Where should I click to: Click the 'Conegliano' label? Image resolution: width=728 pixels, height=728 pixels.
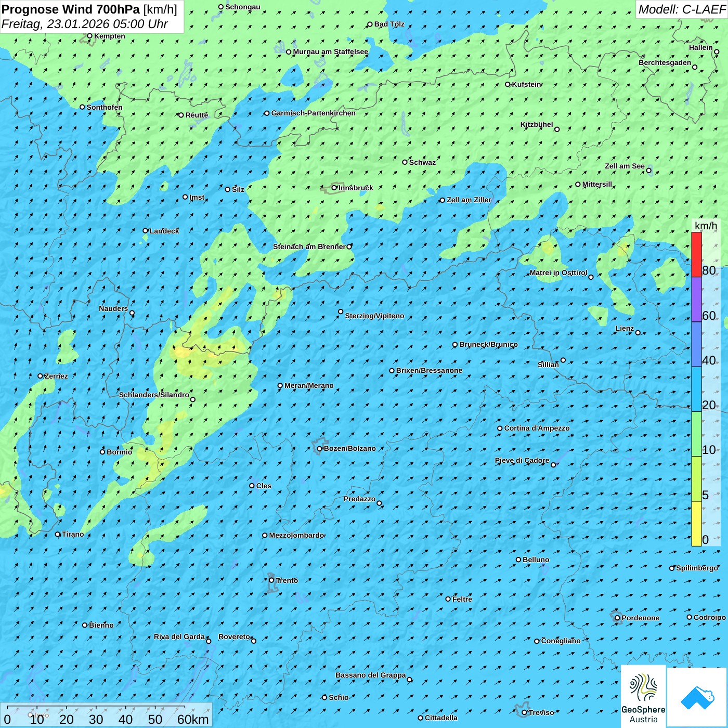(x=561, y=641)
